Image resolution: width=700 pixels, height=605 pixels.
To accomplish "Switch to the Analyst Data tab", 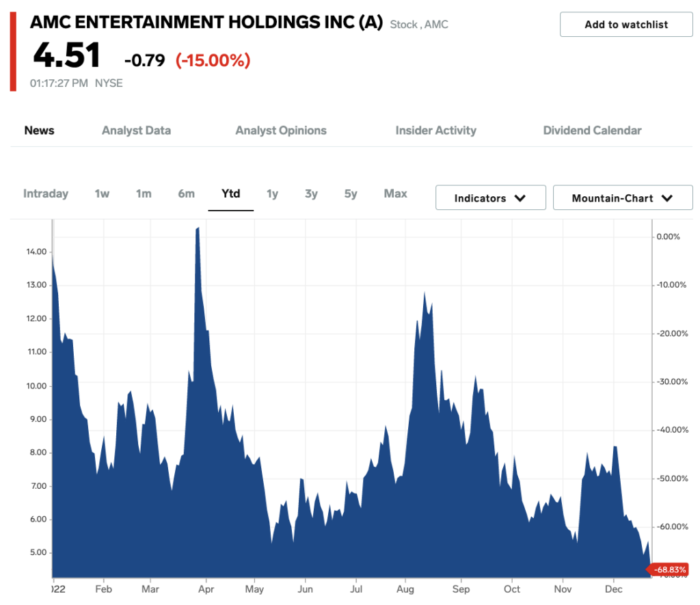I will [x=136, y=131].
